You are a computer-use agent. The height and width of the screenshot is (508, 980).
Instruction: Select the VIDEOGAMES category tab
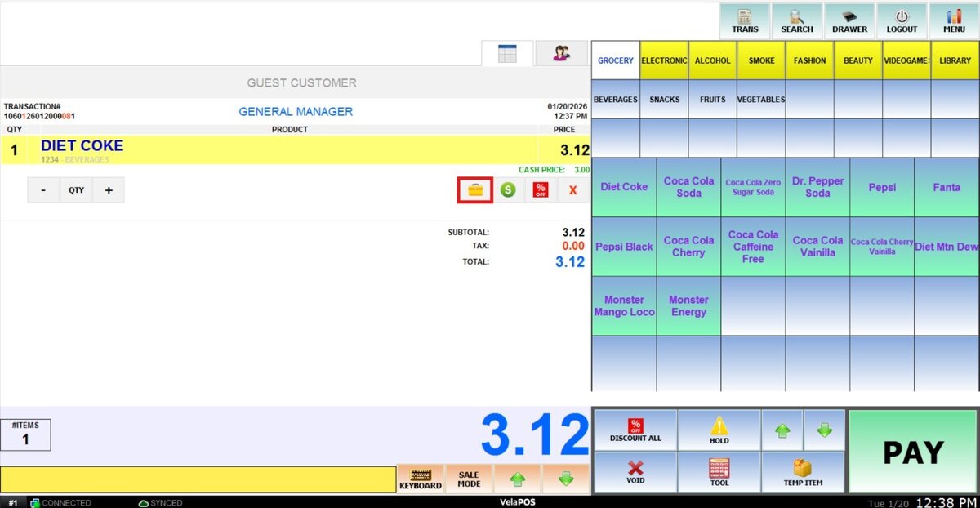pyautogui.click(x=906, y=60)
